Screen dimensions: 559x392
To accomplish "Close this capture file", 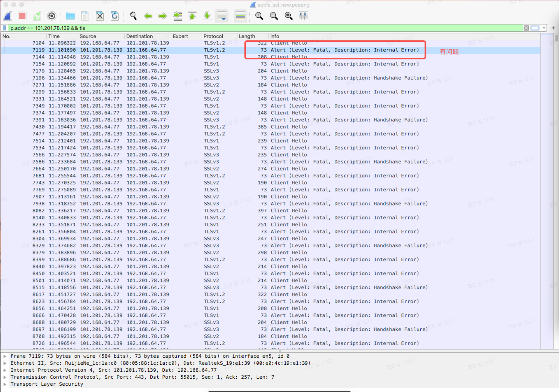I will pyautogui.click(x=100, y=16).
